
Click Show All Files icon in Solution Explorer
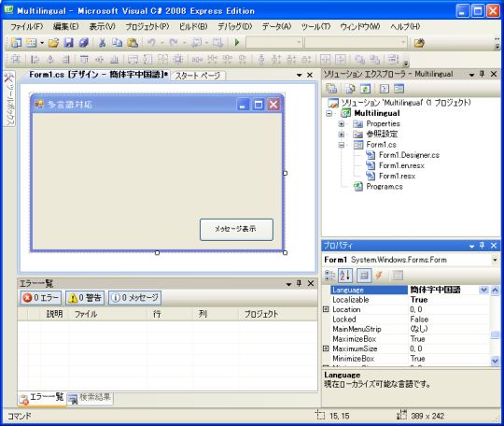(350, 89)
